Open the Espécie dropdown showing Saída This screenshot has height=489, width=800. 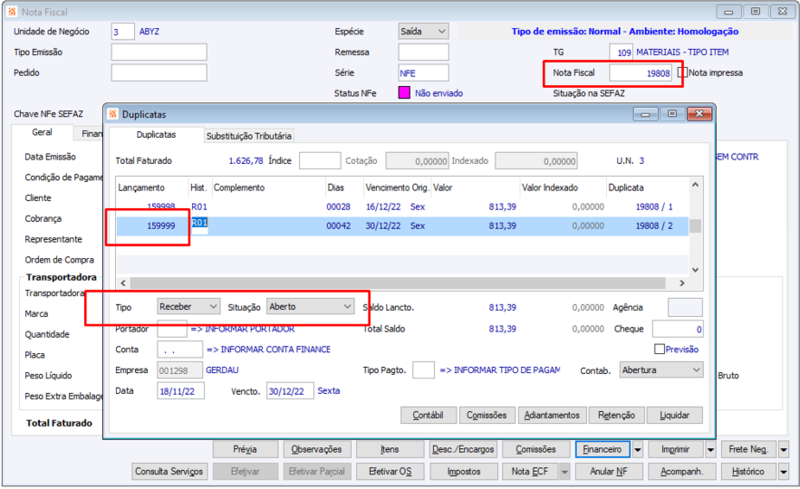pos(423,32)
